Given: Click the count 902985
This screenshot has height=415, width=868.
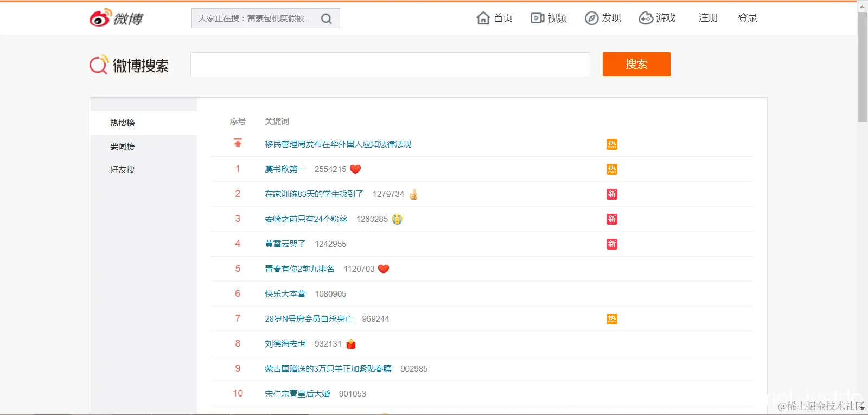Looking at the screenshot, I should [414, 369].
